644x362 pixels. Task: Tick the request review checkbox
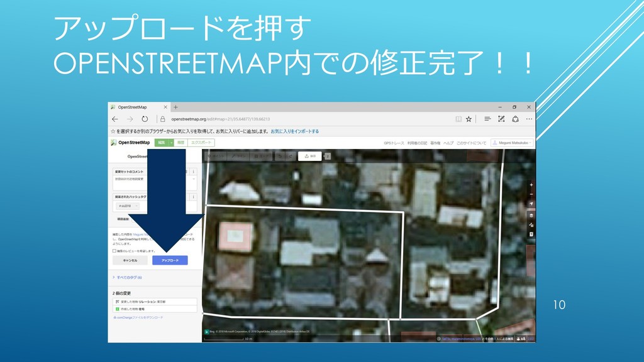tap(114, 251)
